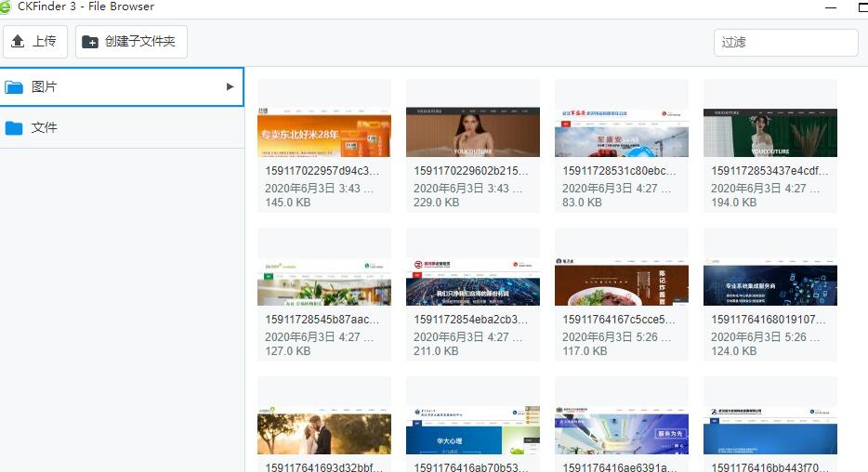Click the CKFinder logo in title bar
This screenshot has height=472, width=868.
pyautogui.click(x=6, y=7)
